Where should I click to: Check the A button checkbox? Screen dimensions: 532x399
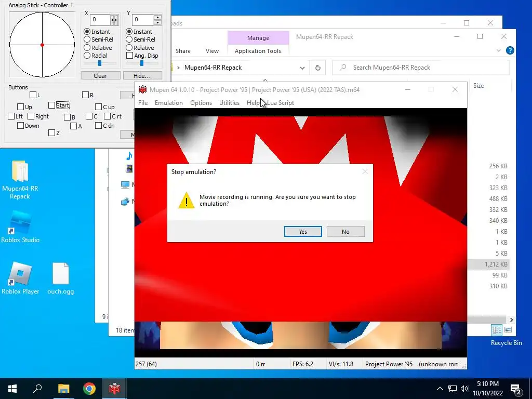click(x=74, y=126)
